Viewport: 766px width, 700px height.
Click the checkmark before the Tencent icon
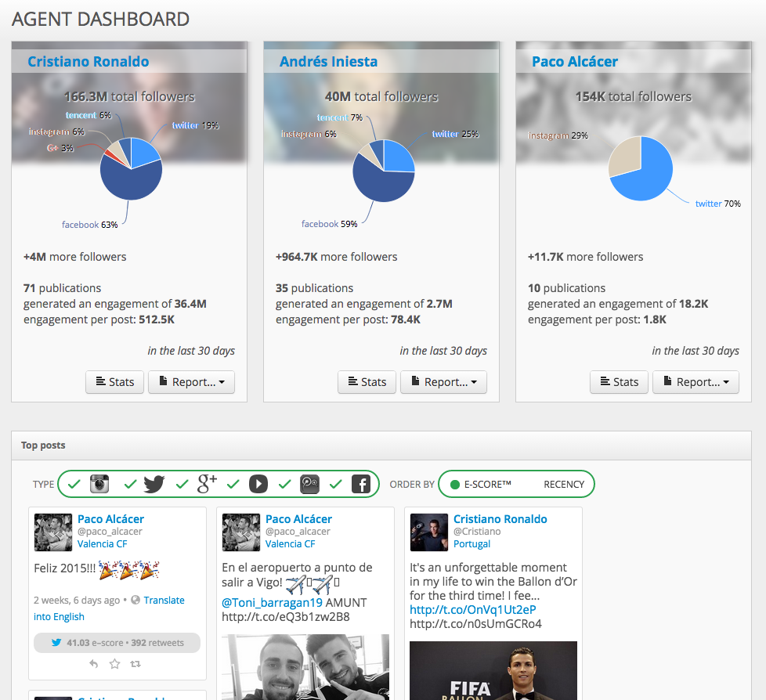[x=285, y=484]
